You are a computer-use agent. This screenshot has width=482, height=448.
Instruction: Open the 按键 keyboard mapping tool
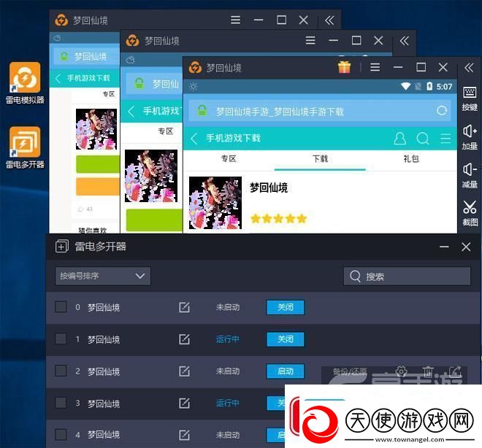(470, 99)
